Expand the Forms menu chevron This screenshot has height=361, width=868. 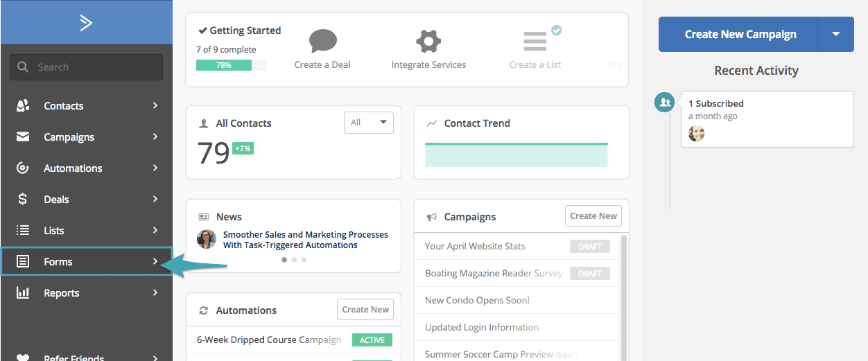pyautogui.click(x=155, y=262)
